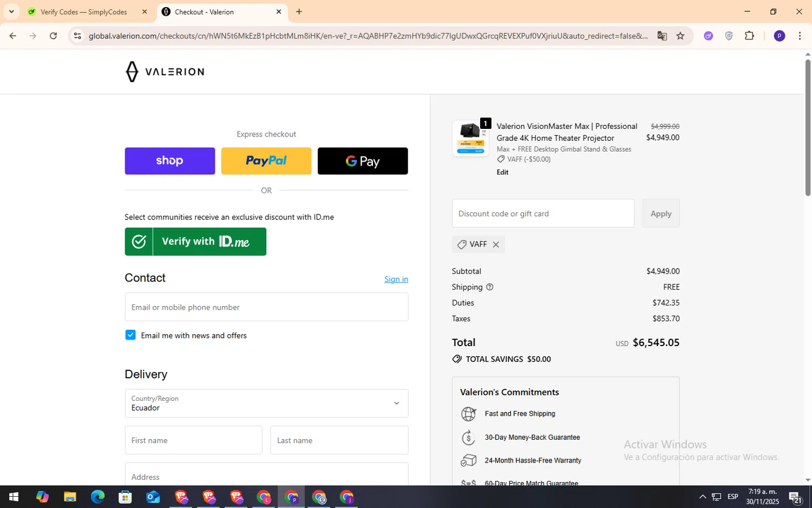
Task: Open the Windows Start menu
Action: [14, 497]
